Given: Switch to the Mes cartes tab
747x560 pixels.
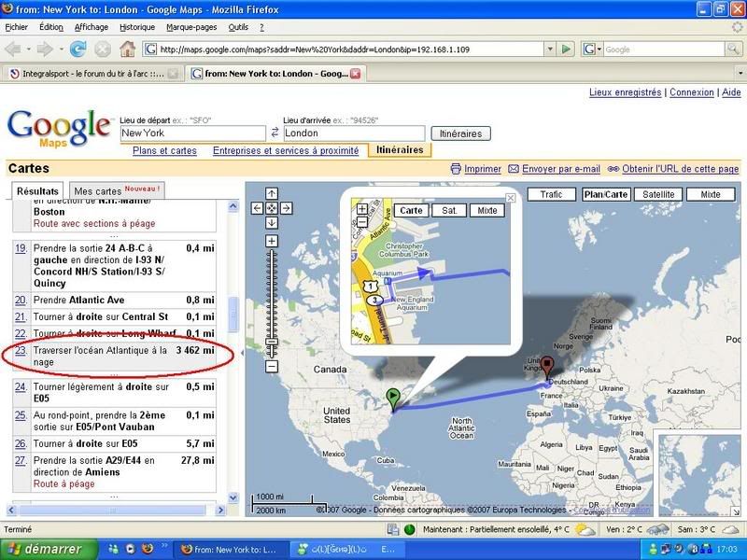Looking at the screenshot, I should coord(118,190).
